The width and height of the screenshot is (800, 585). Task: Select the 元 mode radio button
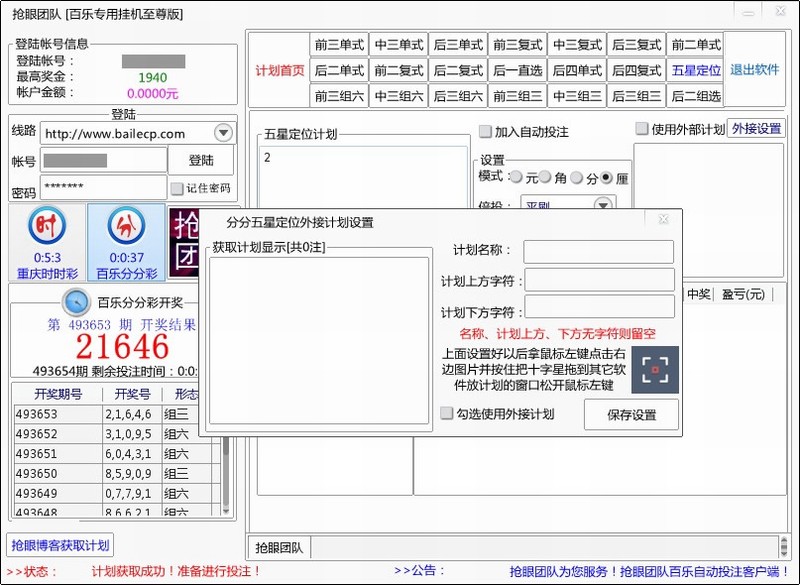(x=516, y=177)
